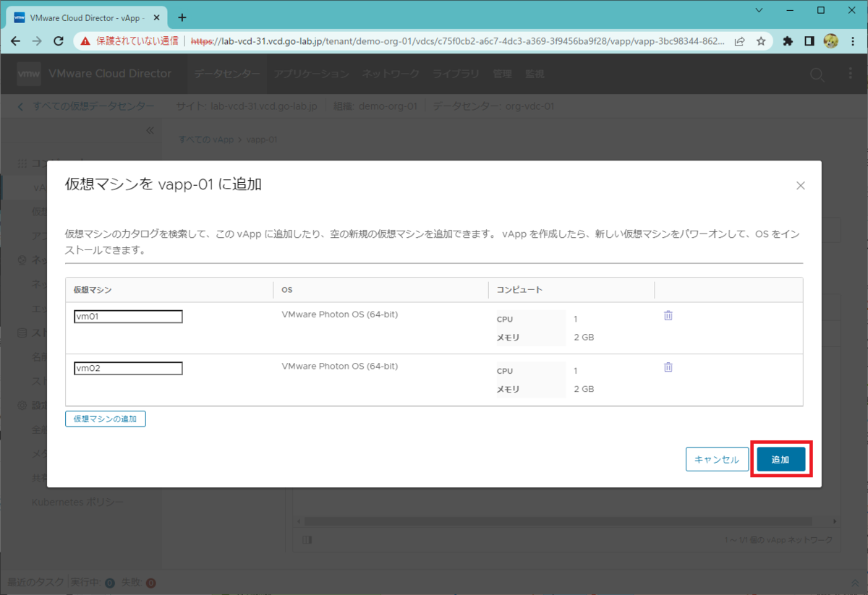Viewport: 868px width, 595px height.
Task: Click the not-secure warning icon
Action: point(85,41)
